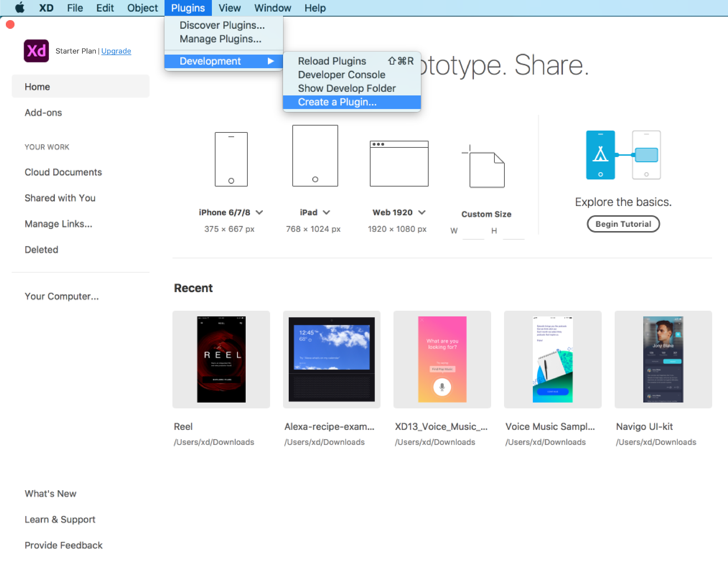Browse Your Computer... for files

tap(62, 296)
